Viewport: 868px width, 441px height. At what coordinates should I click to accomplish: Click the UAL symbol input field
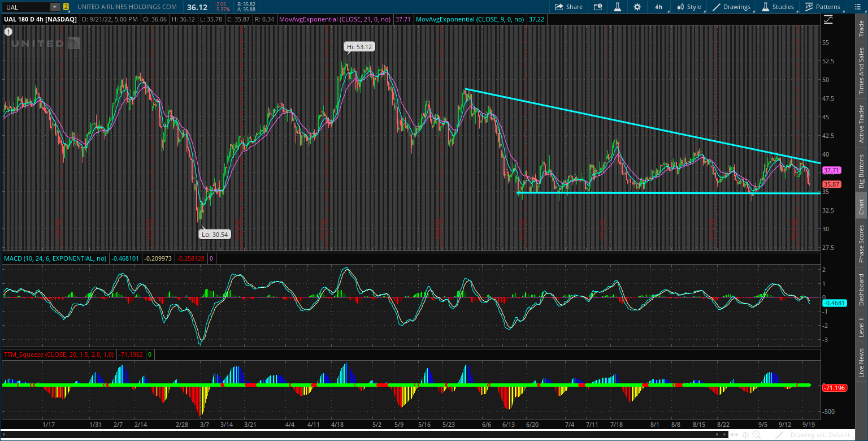click(27, 7)
